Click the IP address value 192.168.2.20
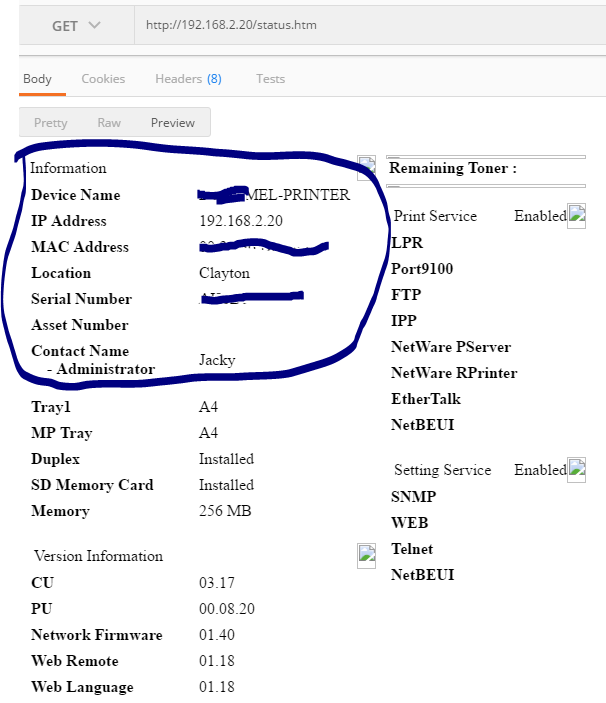The height and width of the screenshot is (703, 606). pyautogui.click(x=241, y=221)
